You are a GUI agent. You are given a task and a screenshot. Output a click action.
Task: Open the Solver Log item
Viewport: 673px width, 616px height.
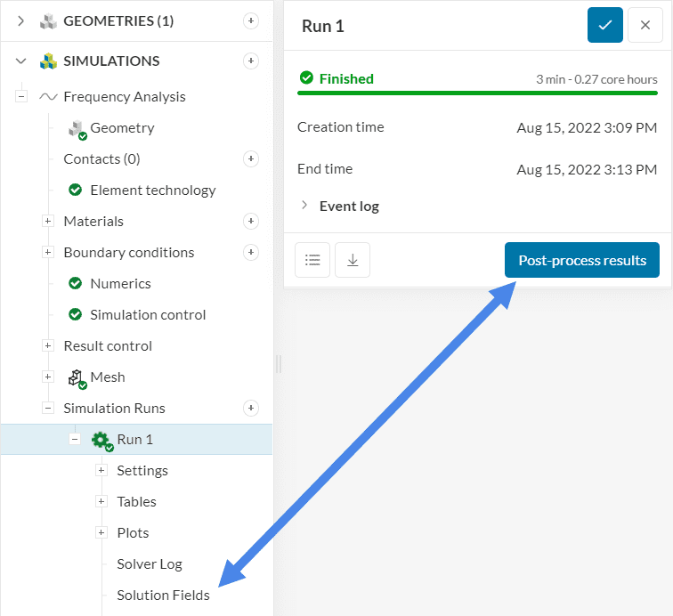pos(149,563)
